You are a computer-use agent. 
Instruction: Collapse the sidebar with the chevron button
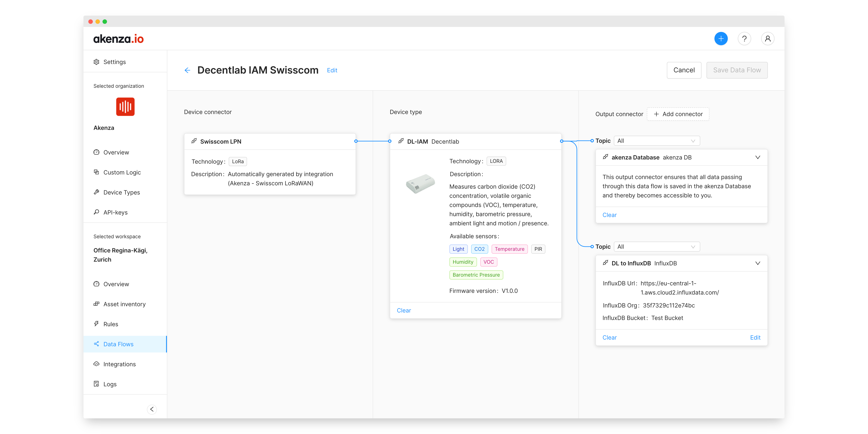click(x=152, y=409)
